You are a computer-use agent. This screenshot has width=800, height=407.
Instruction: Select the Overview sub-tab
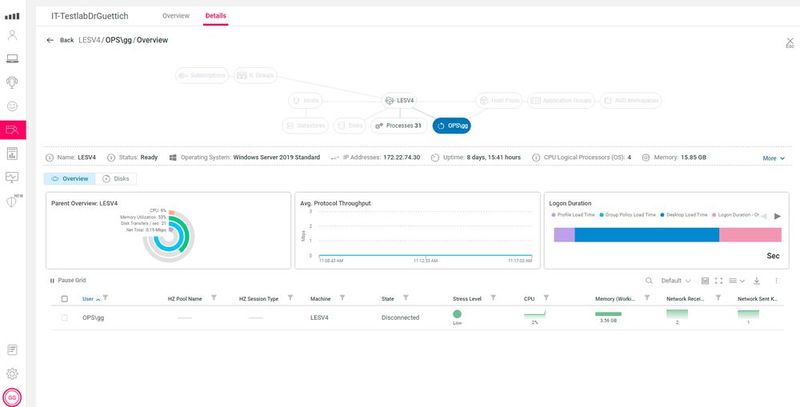point(69,179)
